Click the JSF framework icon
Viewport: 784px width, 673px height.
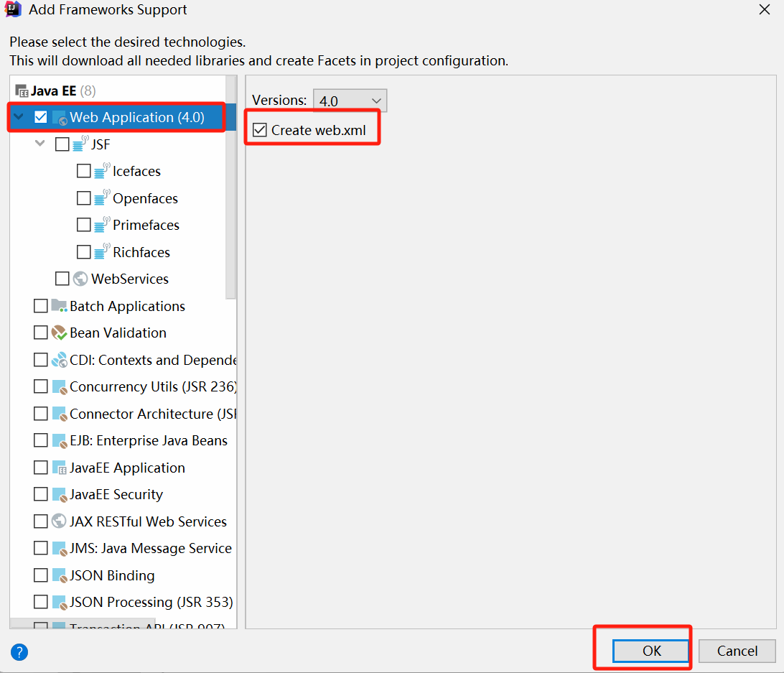tap(80, 144)
